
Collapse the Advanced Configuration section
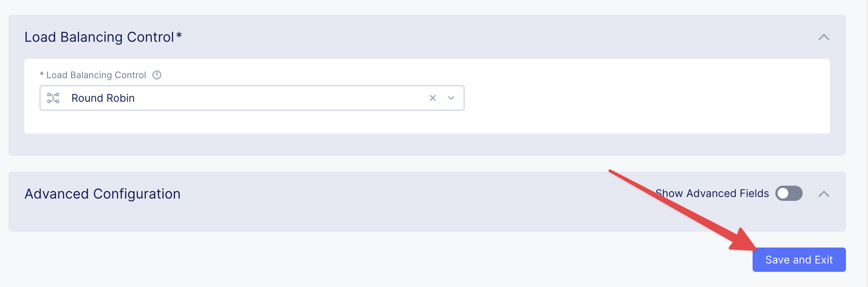click(x=824, y=194)
